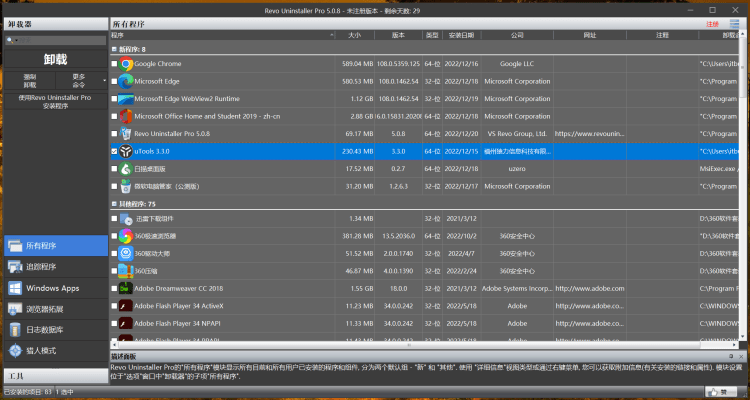
Task: Click the 强制卸载 button
Action: pyautogui.click(x=30, y=81)
